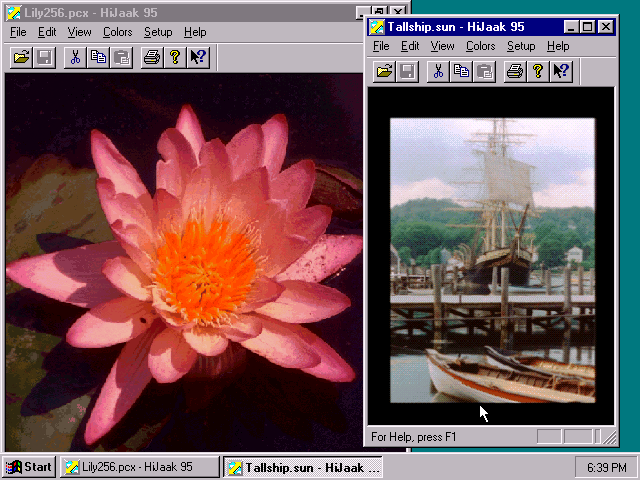Image resolution: width=640 pixels, height=480 pixels.
Task: Click the tall ship photo
Action: pyautogui.click(x=492, y=260)
